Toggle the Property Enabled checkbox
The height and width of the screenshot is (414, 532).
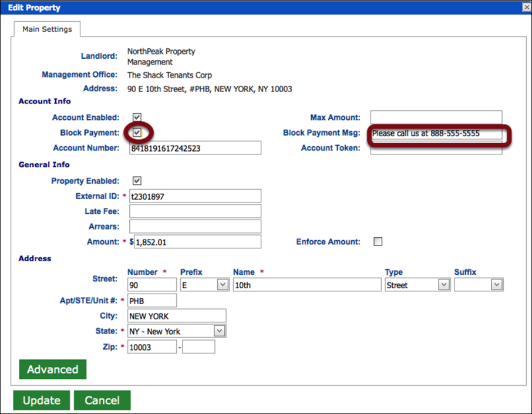pos(137,180)
